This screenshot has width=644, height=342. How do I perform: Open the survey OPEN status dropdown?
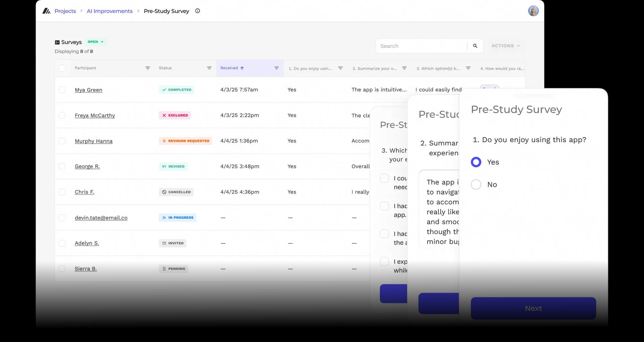point(96,42)
